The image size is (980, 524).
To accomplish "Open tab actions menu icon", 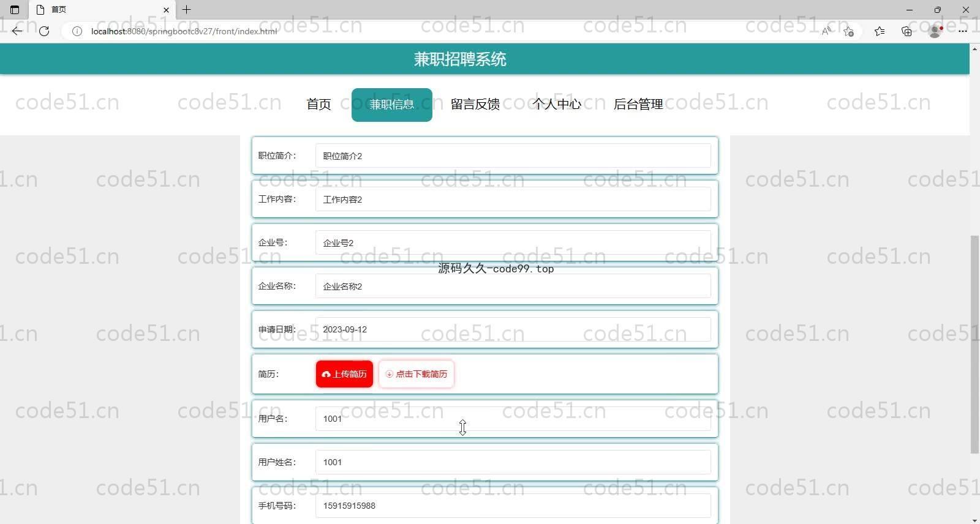I will point(15,9).
